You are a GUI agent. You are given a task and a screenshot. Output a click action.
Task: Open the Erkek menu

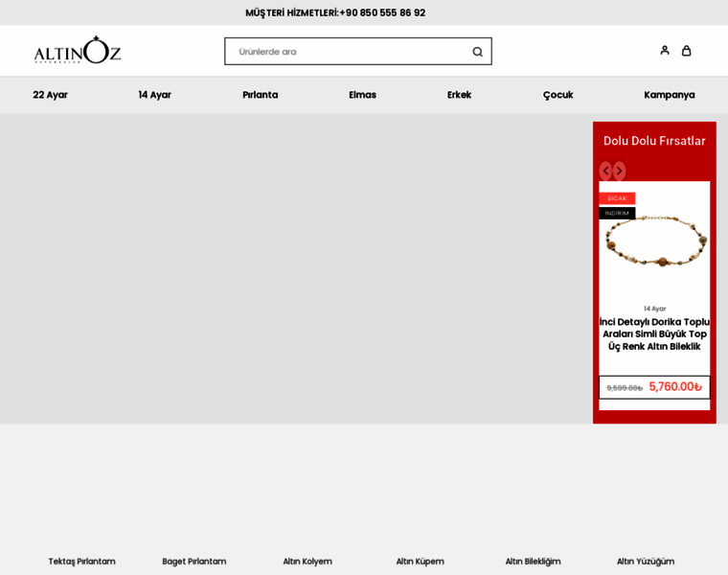pos(459,95)
